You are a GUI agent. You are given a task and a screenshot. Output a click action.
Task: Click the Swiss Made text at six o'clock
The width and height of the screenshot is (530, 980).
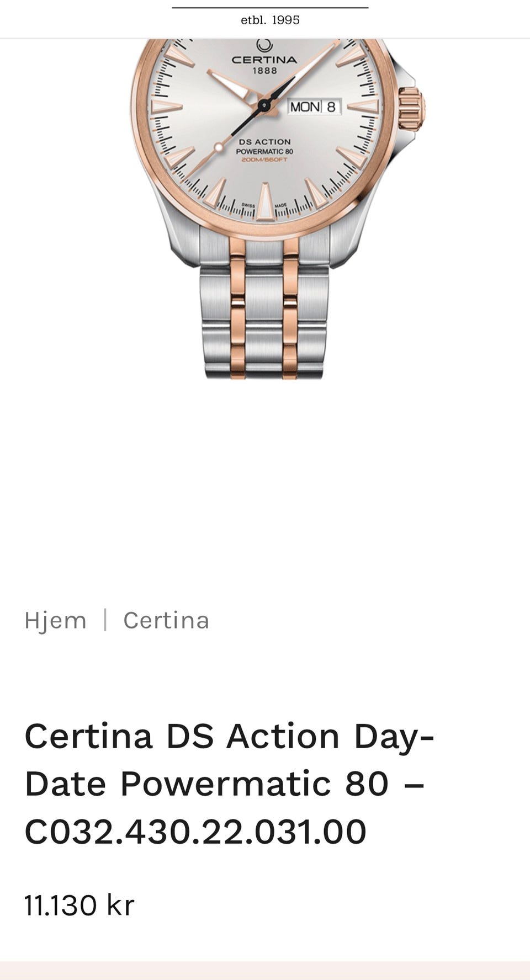click(x=264, y=205)
